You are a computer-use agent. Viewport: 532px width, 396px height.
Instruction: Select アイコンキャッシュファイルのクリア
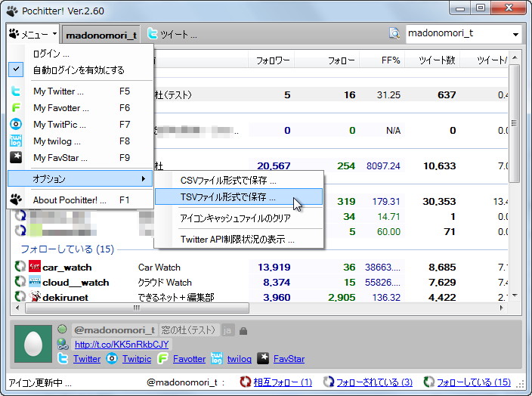click(239, 218)
